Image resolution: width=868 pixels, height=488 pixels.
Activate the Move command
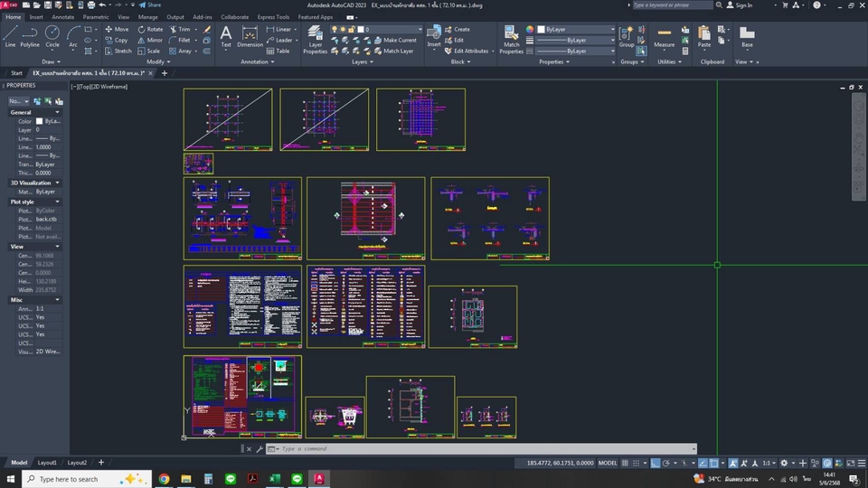click(x=117, y=29)
